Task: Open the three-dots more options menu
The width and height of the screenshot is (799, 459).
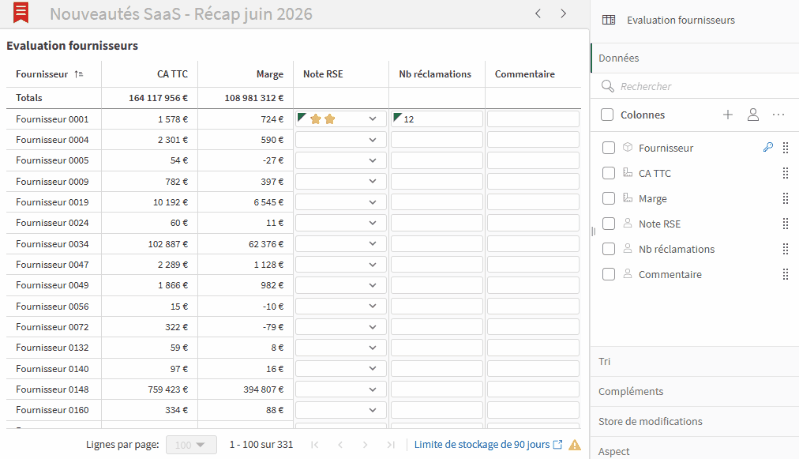Action: (x=778, y=115)
